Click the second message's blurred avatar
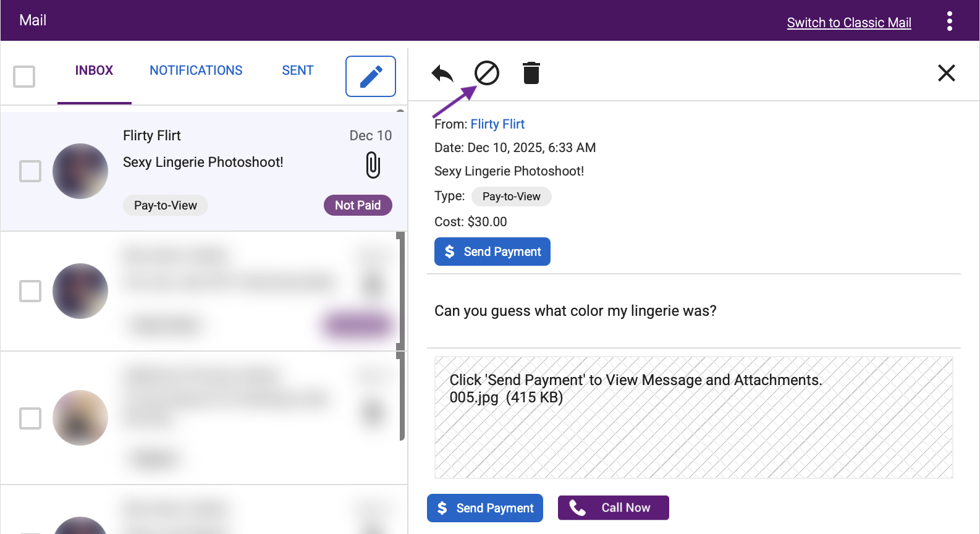 [x=80, y=291]
